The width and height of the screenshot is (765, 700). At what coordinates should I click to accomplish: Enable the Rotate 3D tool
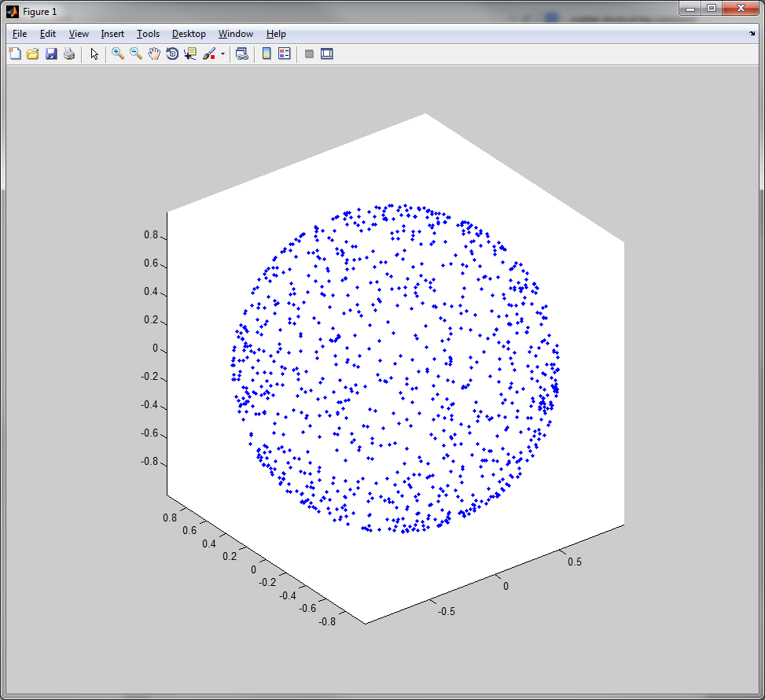tap(172, 53)
